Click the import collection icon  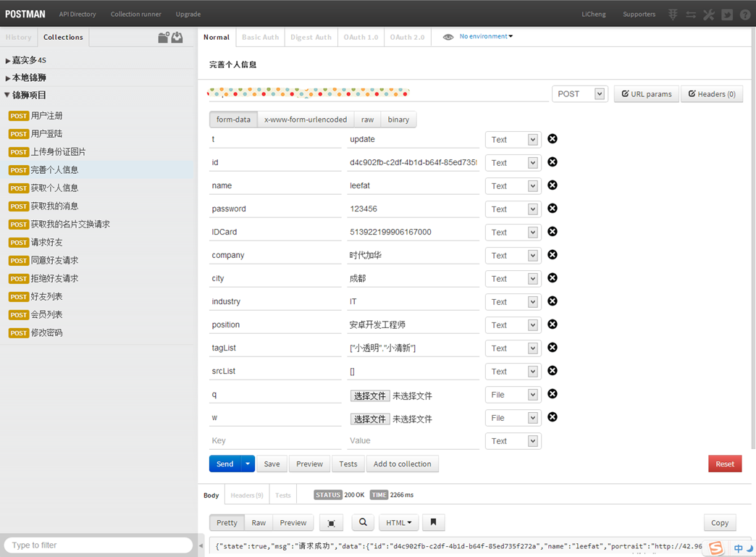[177, 38]
